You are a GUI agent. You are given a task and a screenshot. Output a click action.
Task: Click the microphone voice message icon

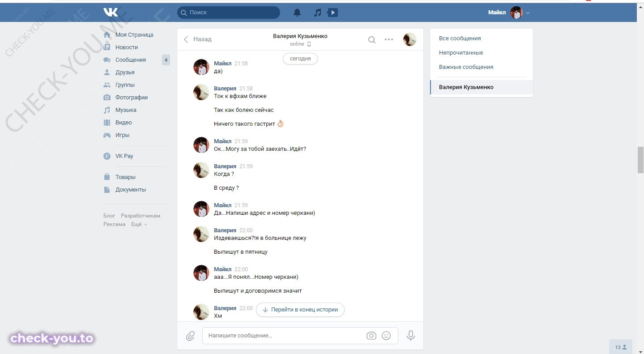(410, 336)
